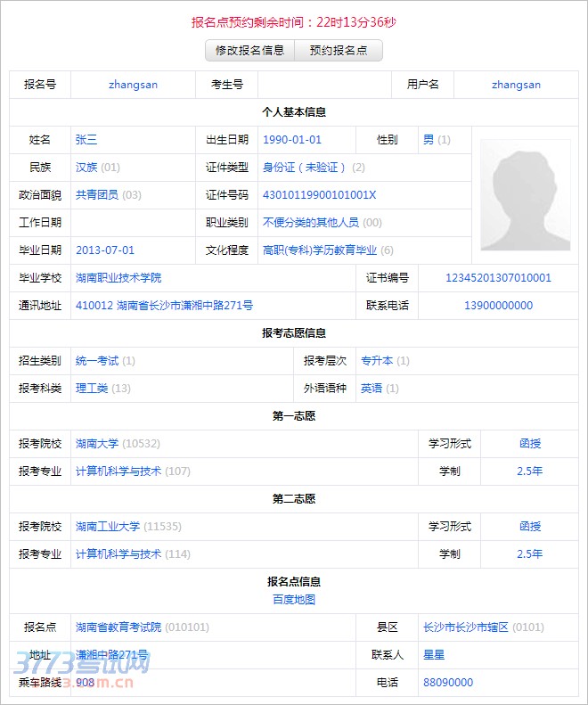Click the 预约报名点 button
The width and height of the screenshot is (588, 705).
[x=339, y=51]
